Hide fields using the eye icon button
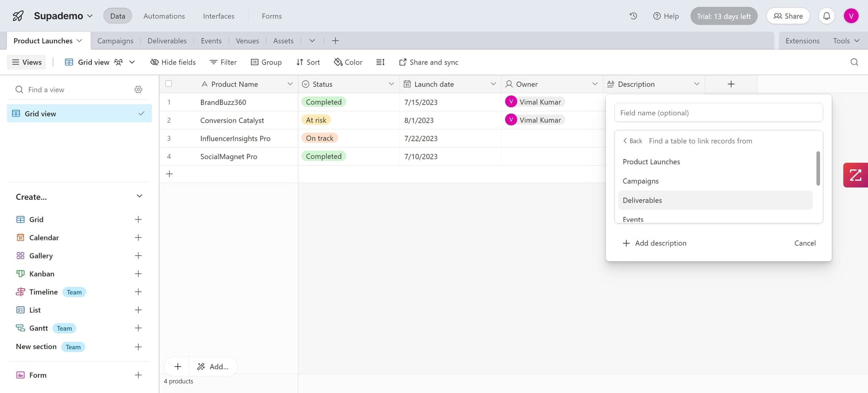 [x=173, y=62]
